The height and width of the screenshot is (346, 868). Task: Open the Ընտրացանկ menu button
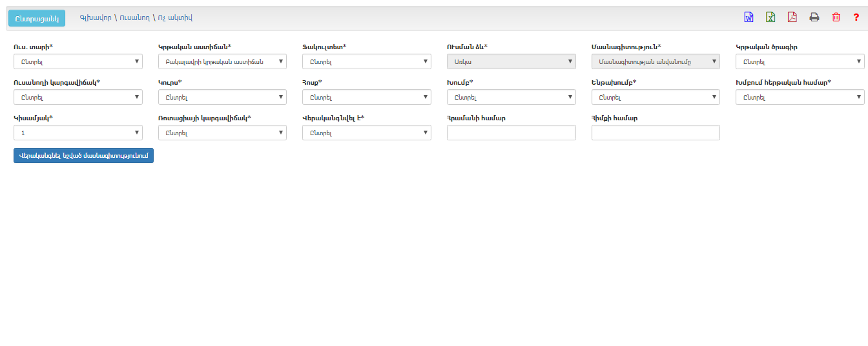click(x=37, y=19)
